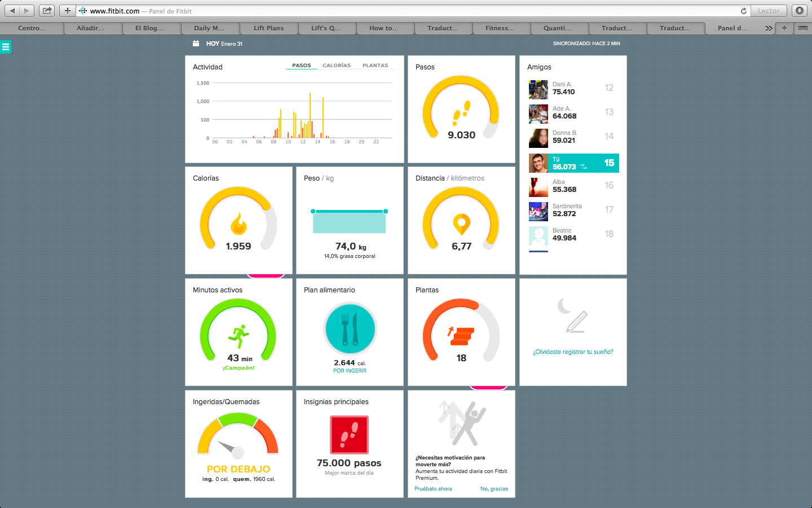Click the location pin in Distancia tile
The image size is (812, 508).
tap(461, 224)
